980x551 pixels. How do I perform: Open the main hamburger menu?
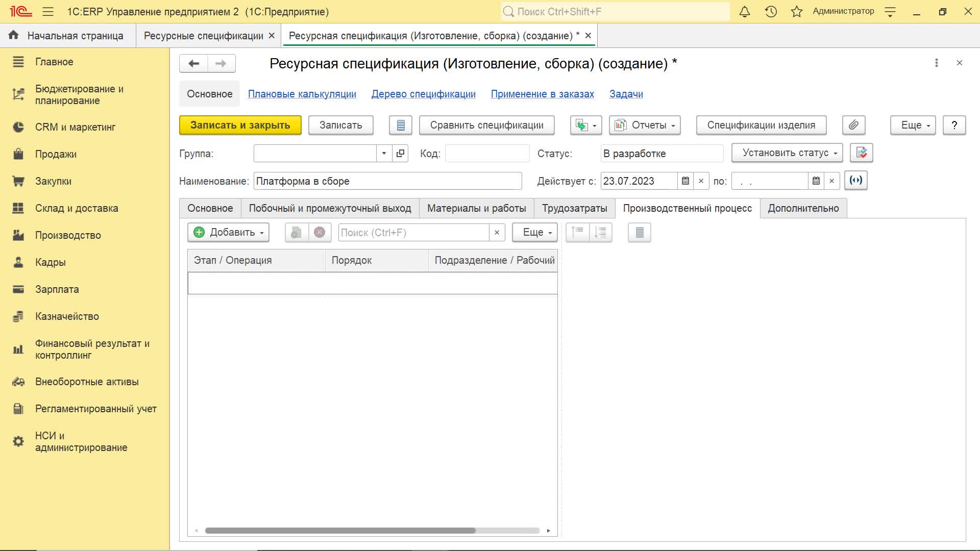point(48,11)
